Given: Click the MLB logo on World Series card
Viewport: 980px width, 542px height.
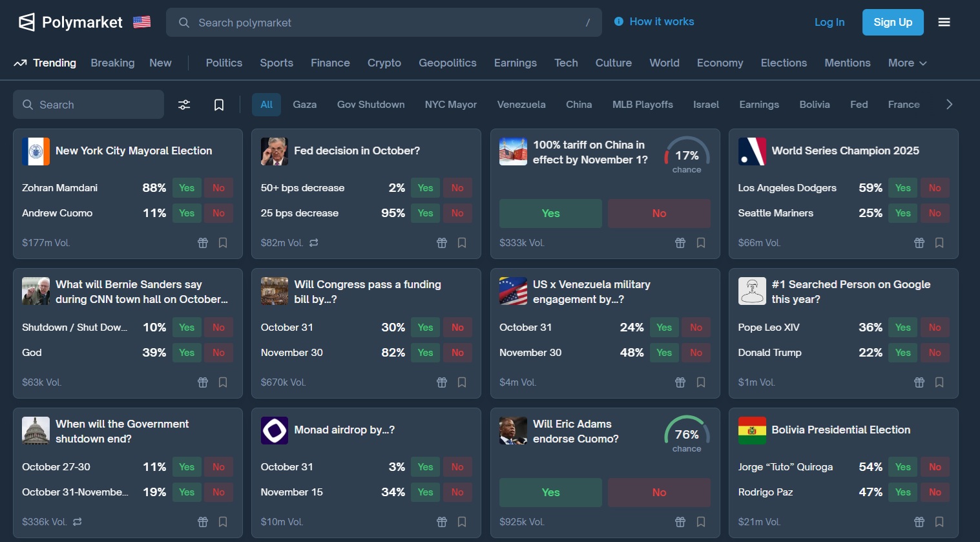Looking at the screenshot, I should coord(752,151).
